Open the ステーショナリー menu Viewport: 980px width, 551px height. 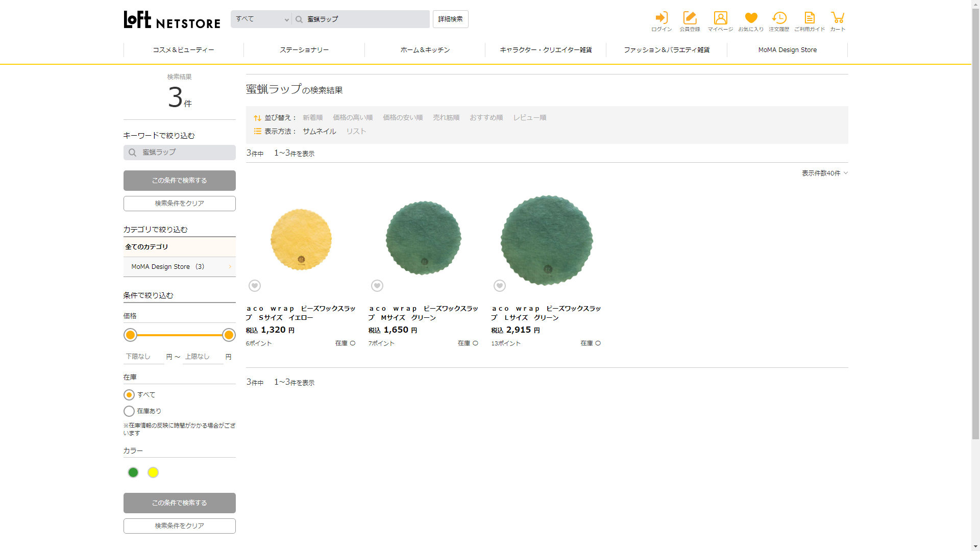tap(304, 50)
